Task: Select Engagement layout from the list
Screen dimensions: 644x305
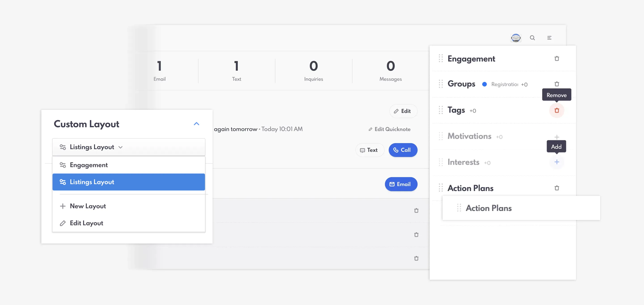Action: tap(129, 165)
